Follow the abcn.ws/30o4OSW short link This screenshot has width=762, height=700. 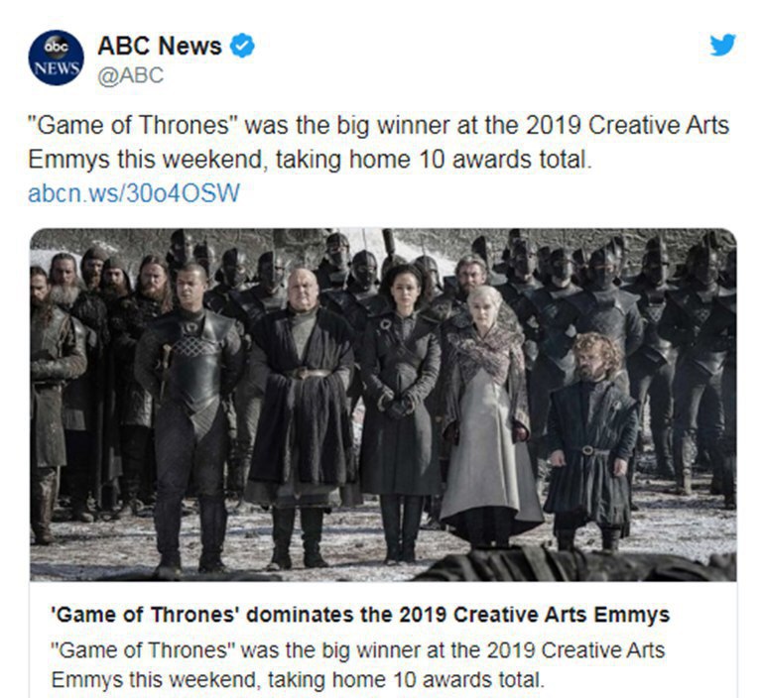(x=134, y=193)
